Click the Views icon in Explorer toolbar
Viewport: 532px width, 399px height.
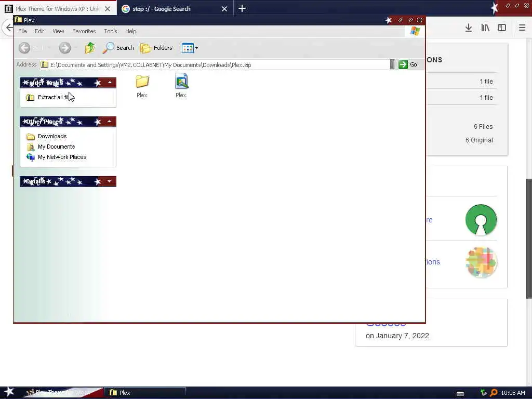(187, 48)
